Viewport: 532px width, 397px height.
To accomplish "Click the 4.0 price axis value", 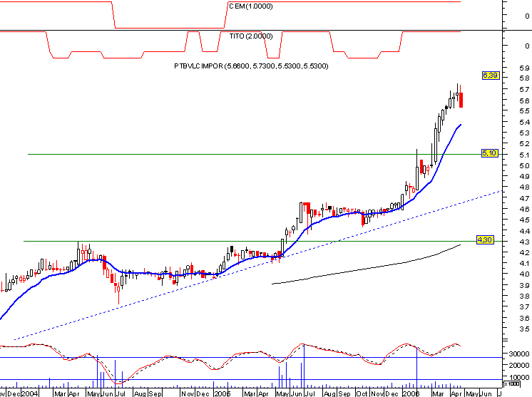I will (524, 274).
